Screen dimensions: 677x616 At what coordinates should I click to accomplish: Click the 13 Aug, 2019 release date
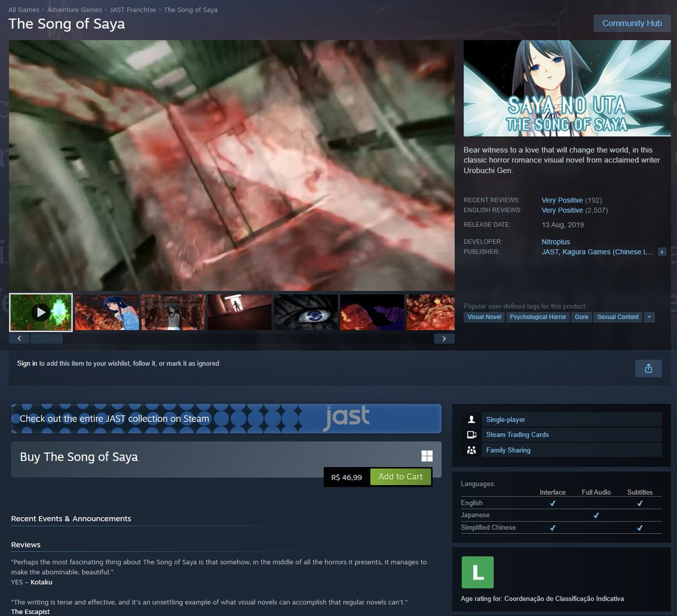pyautogui.click(x=562, y=225)
